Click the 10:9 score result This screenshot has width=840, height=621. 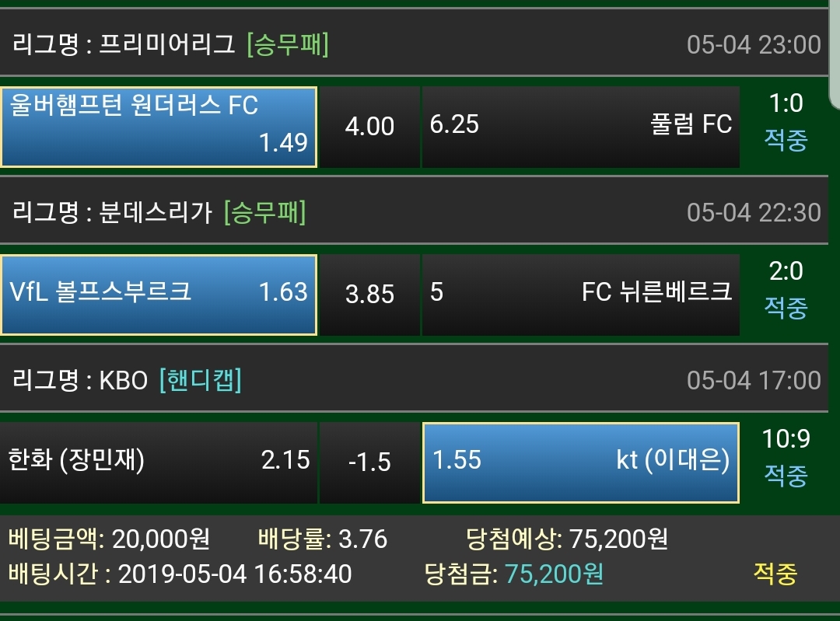coord(786,439)
